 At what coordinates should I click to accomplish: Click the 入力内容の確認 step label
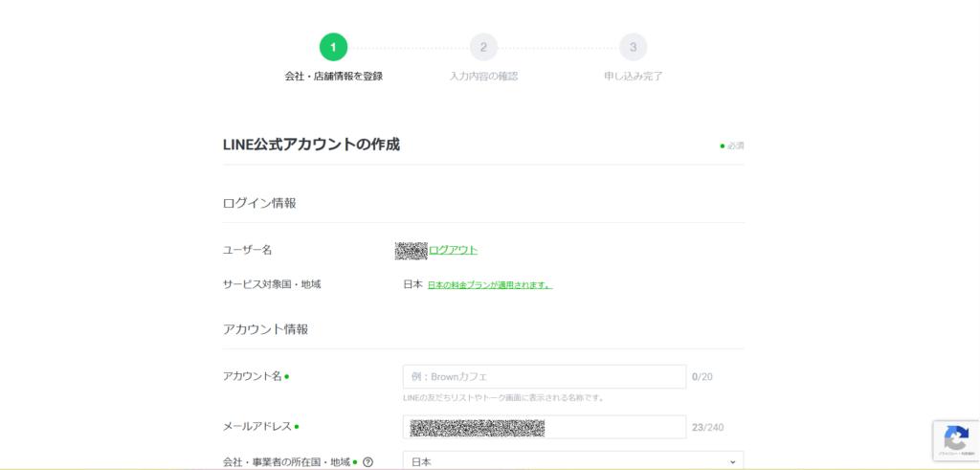[x=483, y=77]
